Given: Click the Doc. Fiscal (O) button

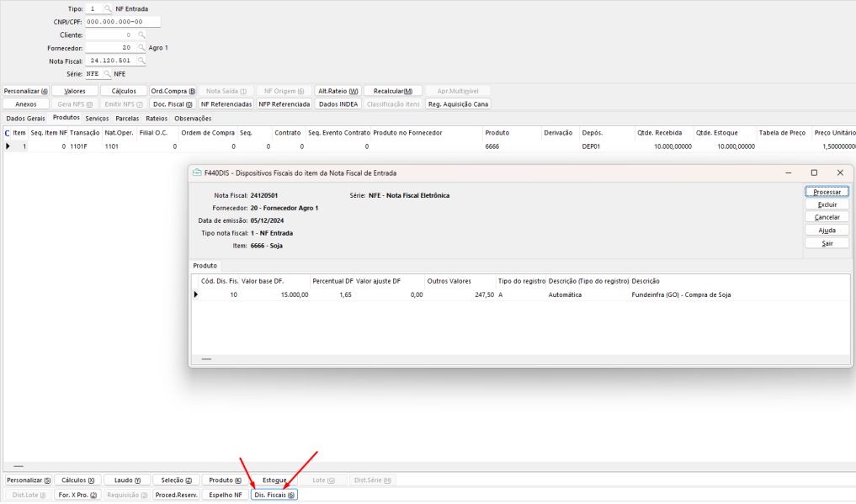Looking at the screenshot, I should (173, 104).
